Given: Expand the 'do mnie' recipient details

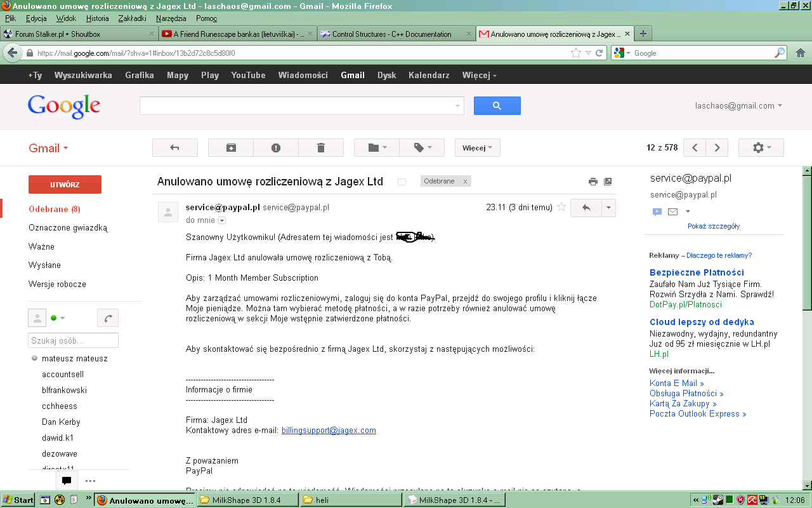Looking at the screenshot, I should coord(222,220).
